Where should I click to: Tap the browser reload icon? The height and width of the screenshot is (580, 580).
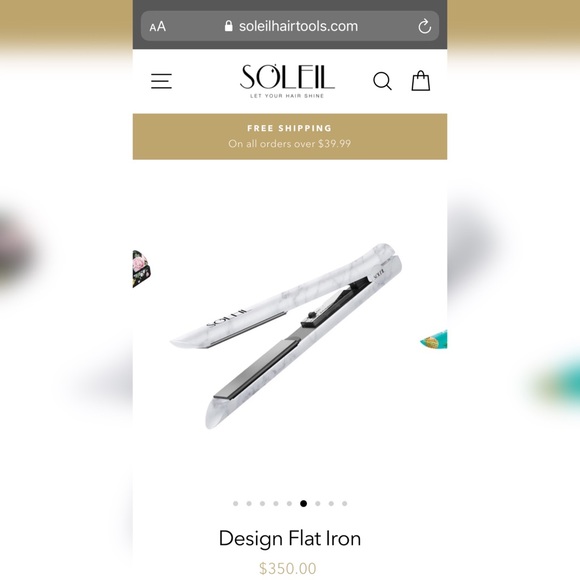[x=425, y=26]
